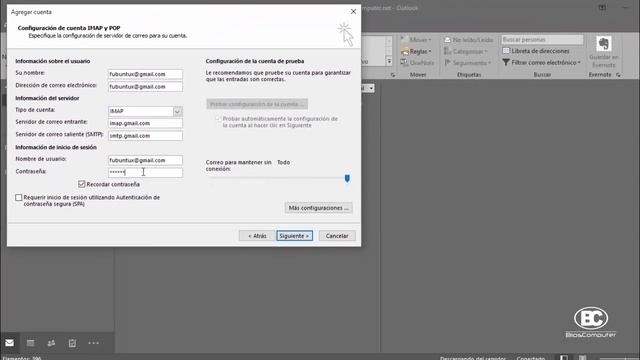Open Seguimiento flag dropdown in ribbon
Screen dimensions: 640x360
[467, 63]
